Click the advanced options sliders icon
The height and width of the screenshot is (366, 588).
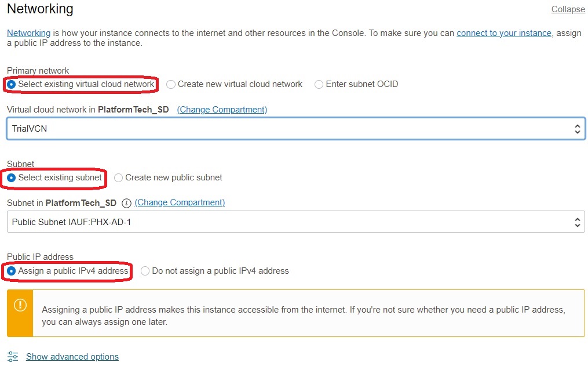[x=13, y=356]
